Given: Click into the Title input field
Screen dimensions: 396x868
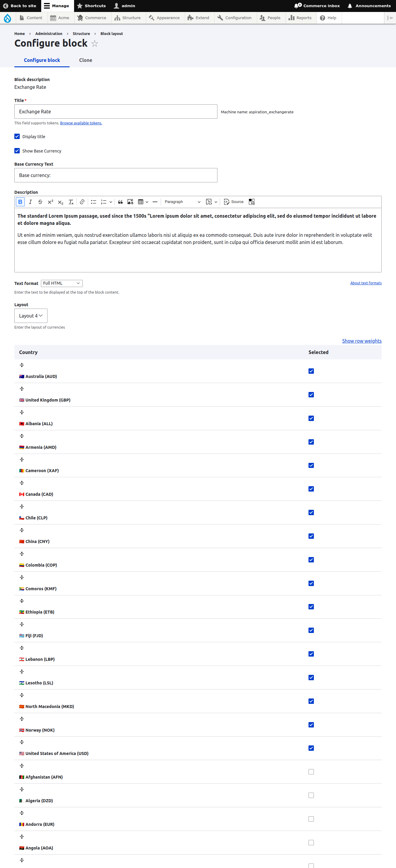Looking at the screenshot, I should (116, 112).
